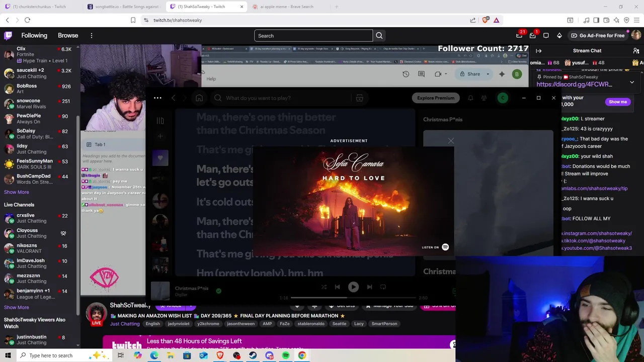Open Docs comments icon
The width and height of the screenshot is (644, 362).
[x=422, y=74]
